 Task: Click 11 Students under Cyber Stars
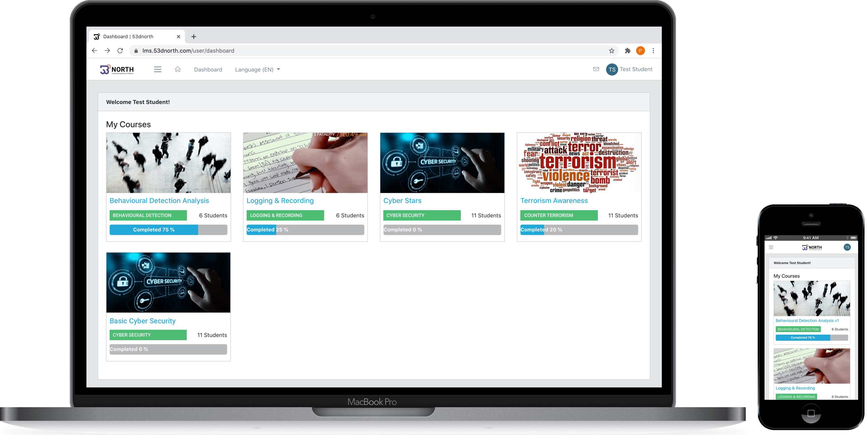pyautogui.click(x=486, y=215)
